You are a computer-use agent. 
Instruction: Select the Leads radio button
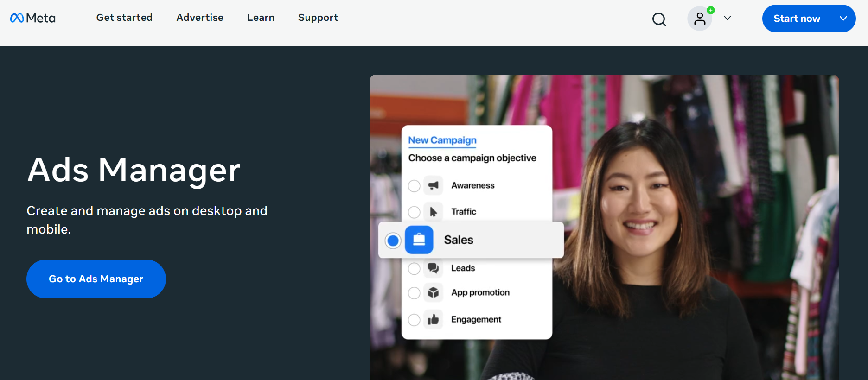pyautogui.click(x=414, y=269)
